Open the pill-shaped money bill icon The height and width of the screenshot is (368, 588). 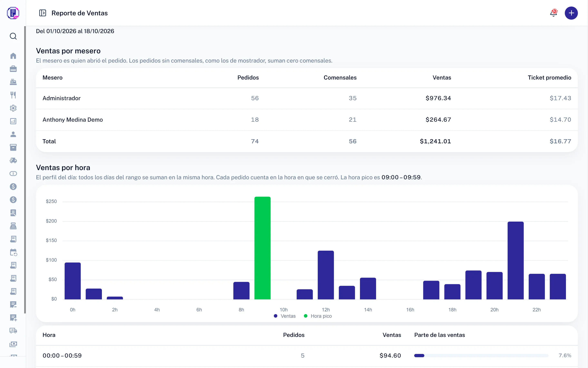(13, 174)
